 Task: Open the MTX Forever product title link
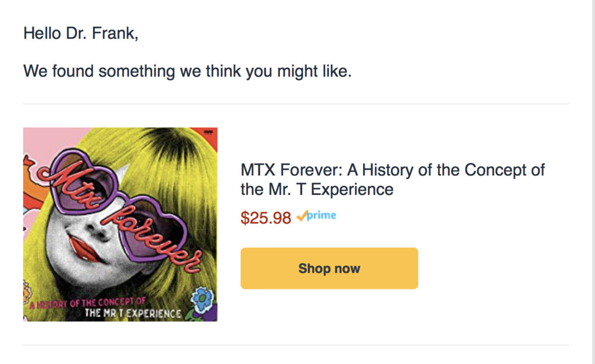point(392,179)
